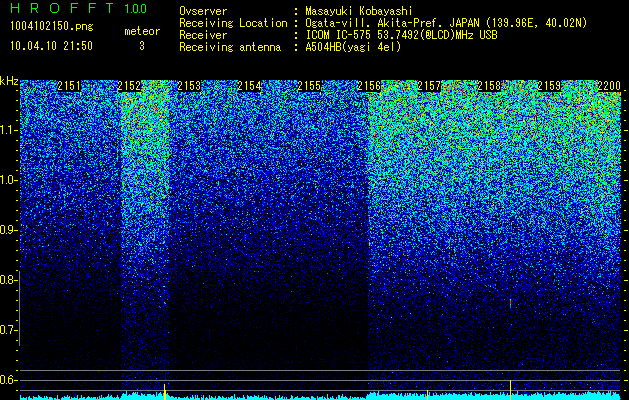Click the 2152 time marker
The image size is (629, 400).
pyautogui.click(x=129, y=86)
